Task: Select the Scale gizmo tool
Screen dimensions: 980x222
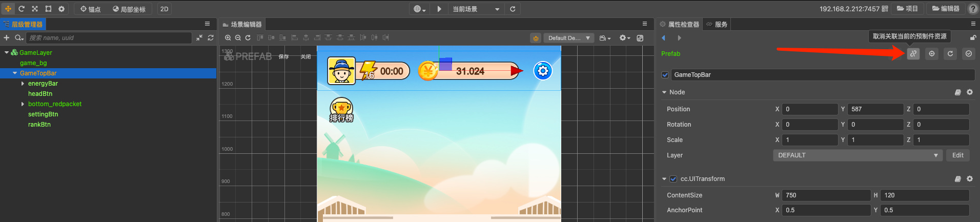Action: (35, 9)
